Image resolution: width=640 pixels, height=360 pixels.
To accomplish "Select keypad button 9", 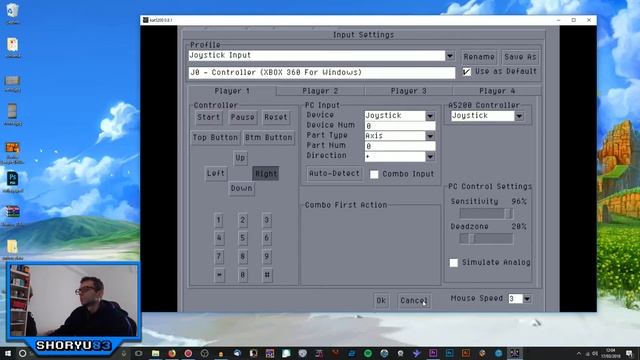I will click(267, 256).
